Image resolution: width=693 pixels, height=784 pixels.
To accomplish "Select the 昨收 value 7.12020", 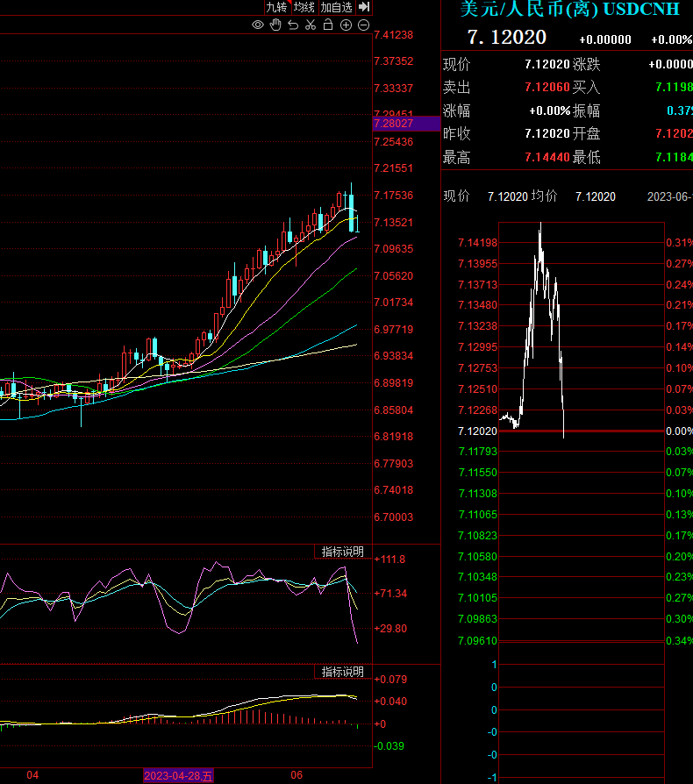I will click(547, 133).
